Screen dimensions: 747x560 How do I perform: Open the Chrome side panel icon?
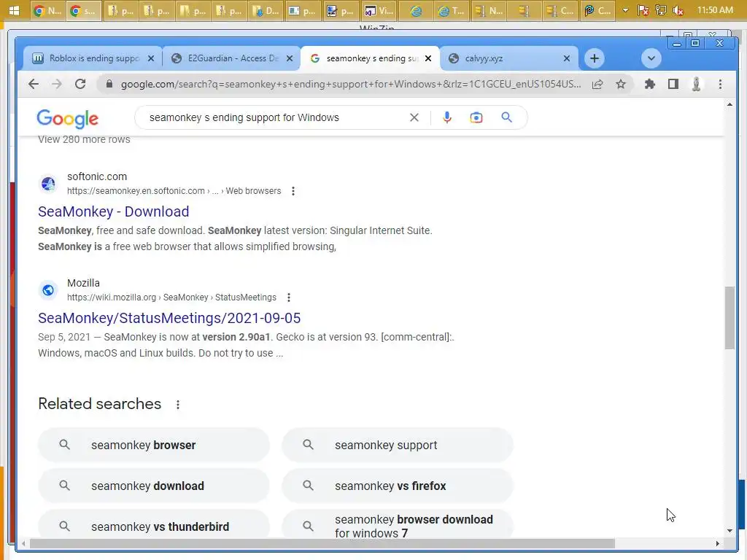[673, 85]
